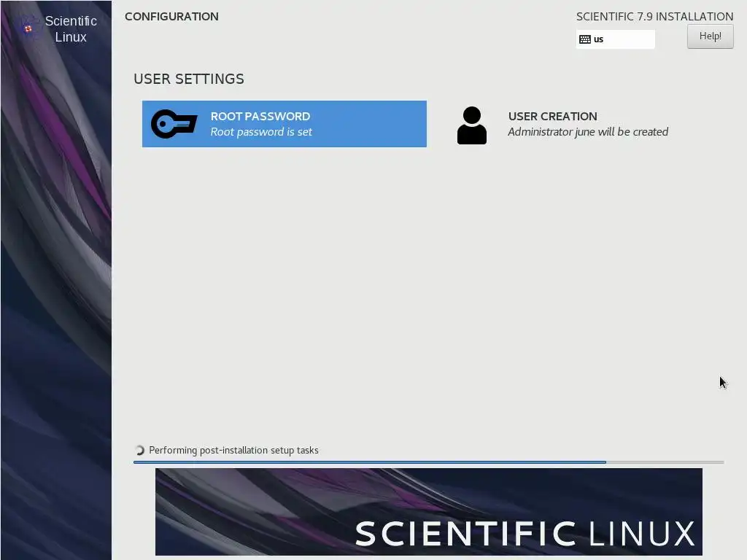Click the 'Performing post-installation setup tasks' status

pyautogui.click(x=233, y=450)
